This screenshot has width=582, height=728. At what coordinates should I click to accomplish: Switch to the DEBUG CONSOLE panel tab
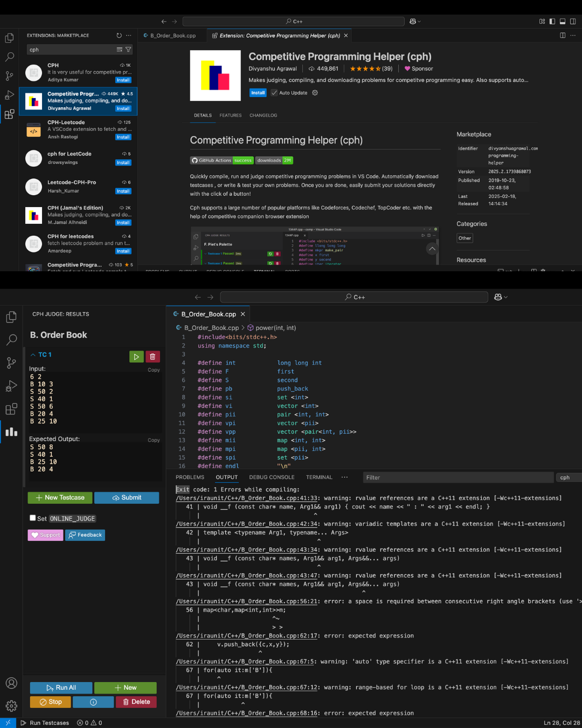coord(272,477)
